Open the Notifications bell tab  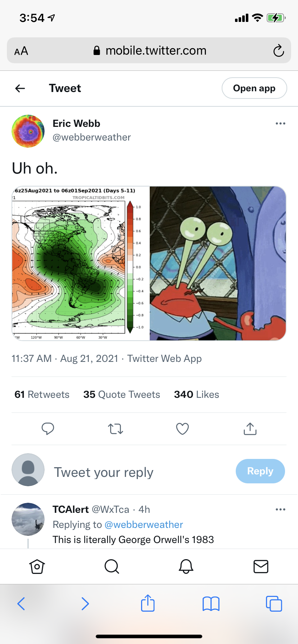click(x=186, y=567)
